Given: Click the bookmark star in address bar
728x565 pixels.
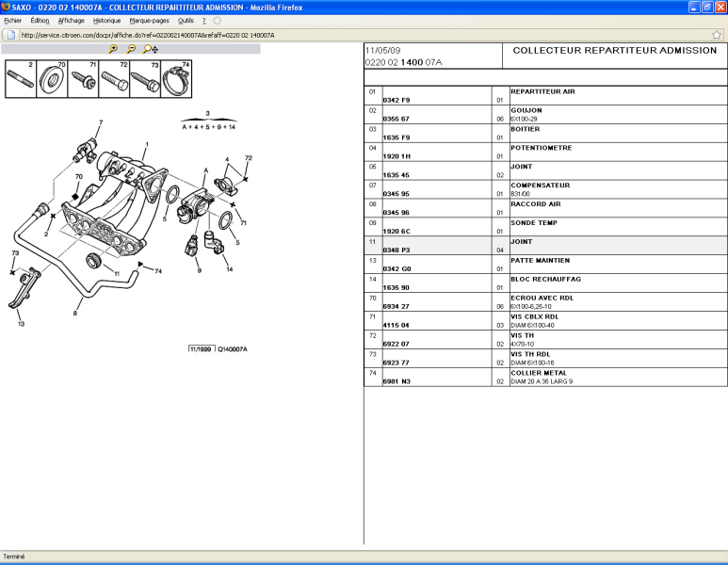Looking at the screenshot, I should tap(717, 35).
